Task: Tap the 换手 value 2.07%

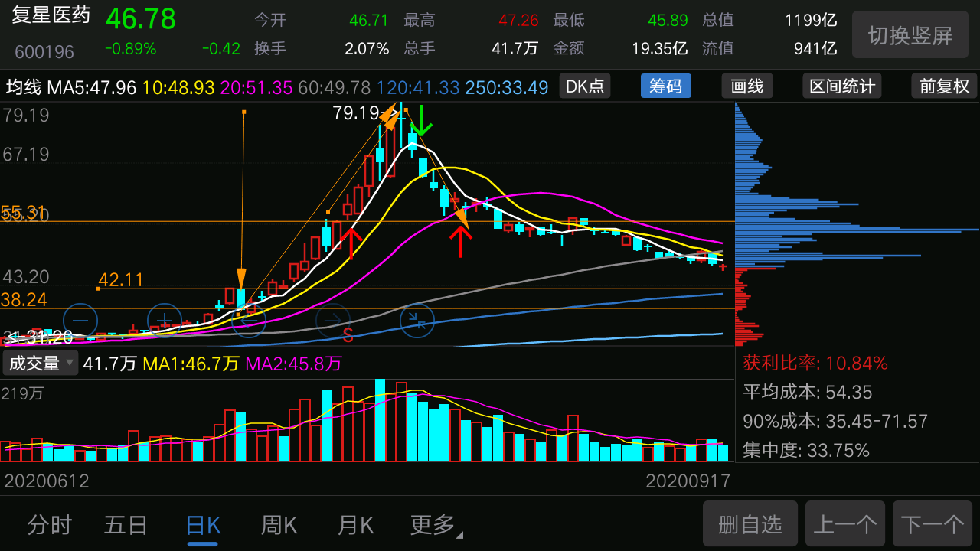Action: pos(367,48)
